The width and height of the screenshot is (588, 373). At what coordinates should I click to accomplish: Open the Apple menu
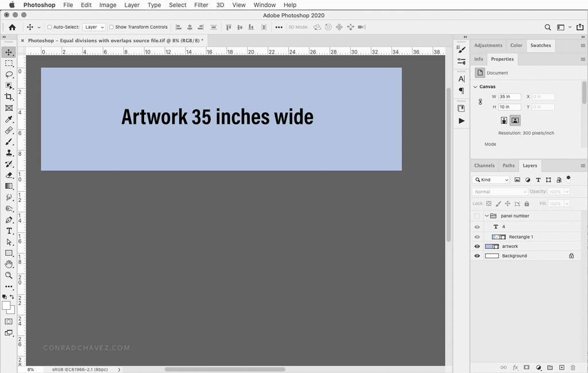point(11,5)
